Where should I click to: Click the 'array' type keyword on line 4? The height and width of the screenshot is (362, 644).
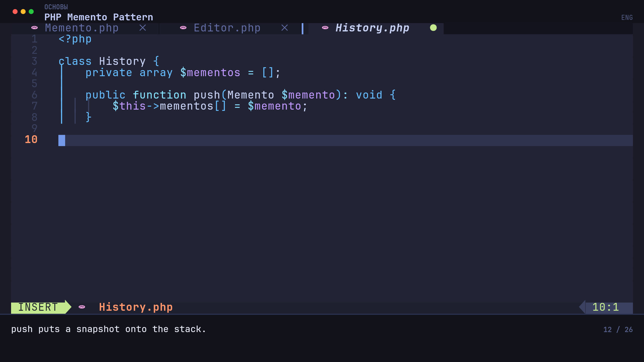pyautogui.click(x=156, y=73)
